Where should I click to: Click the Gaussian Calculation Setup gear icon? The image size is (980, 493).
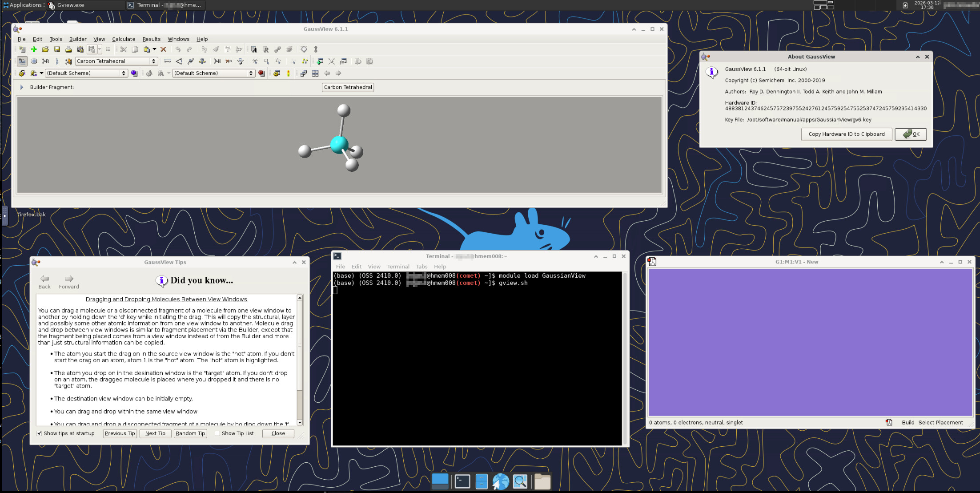22,73
